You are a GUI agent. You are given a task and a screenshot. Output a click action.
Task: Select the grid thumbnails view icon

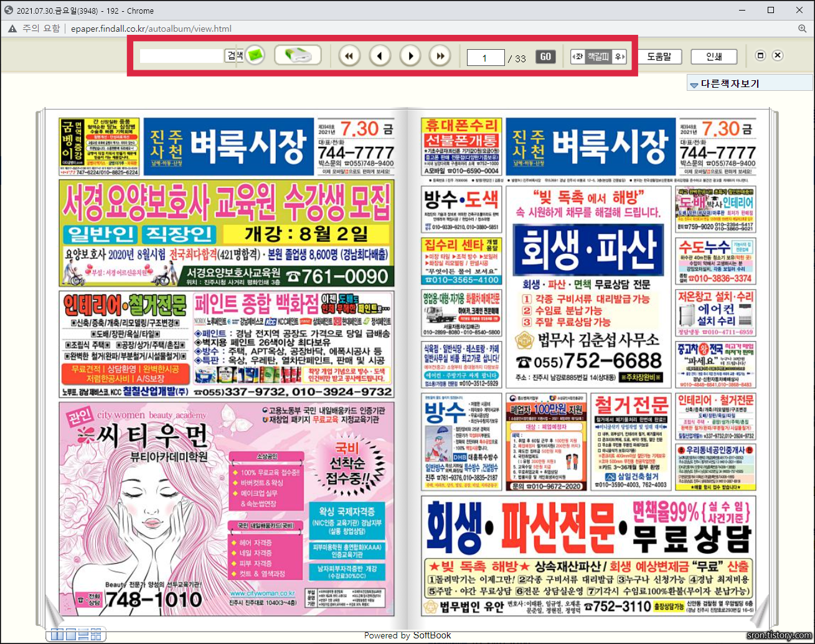tap(96, 635)
